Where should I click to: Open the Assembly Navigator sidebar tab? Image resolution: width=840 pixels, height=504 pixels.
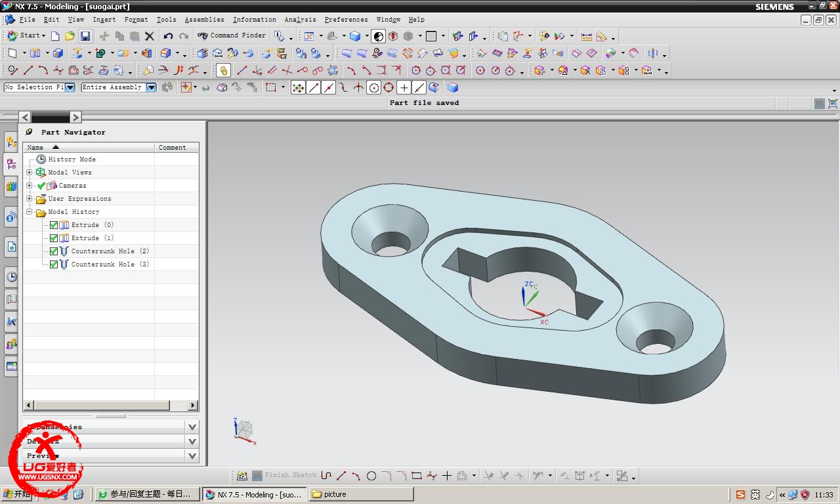[x=11, y=142]
